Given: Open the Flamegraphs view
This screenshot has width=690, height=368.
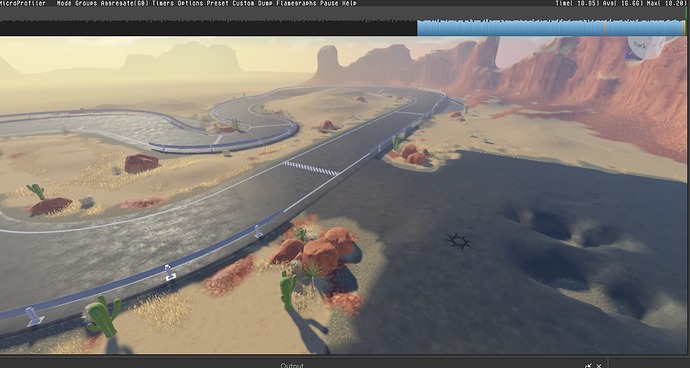Looking at the screenshot, I should point(297,3).
